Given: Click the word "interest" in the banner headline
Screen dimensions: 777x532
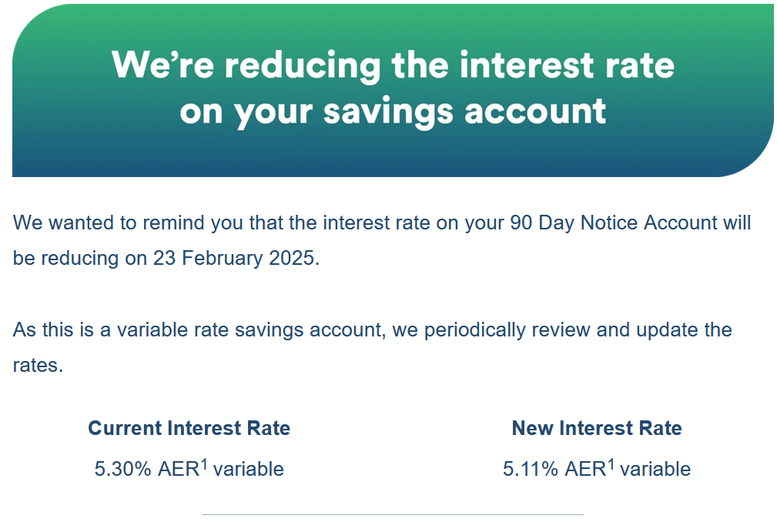Looking at the screenshot, I should [527, 65].
